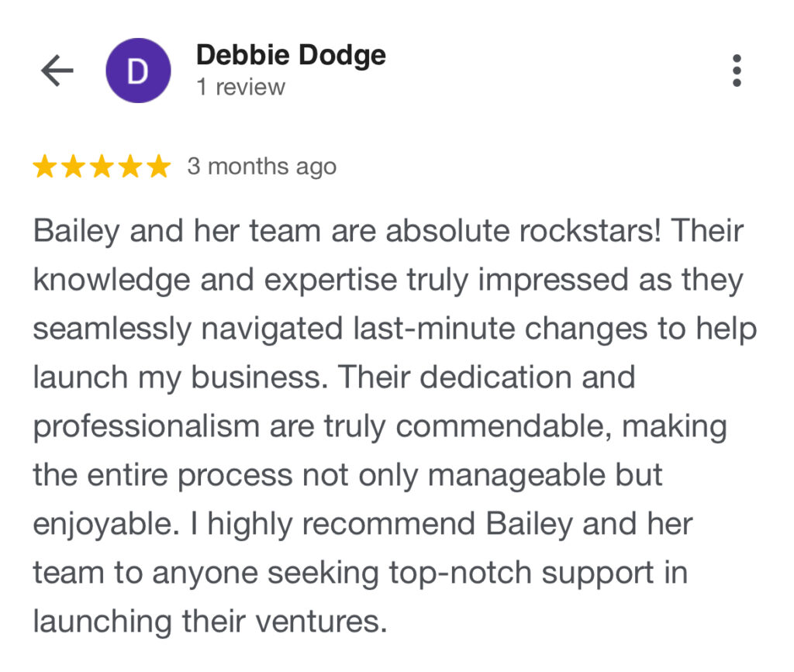
Task: Click the fifth yellow rating star
Action: (x=158, y=167)
